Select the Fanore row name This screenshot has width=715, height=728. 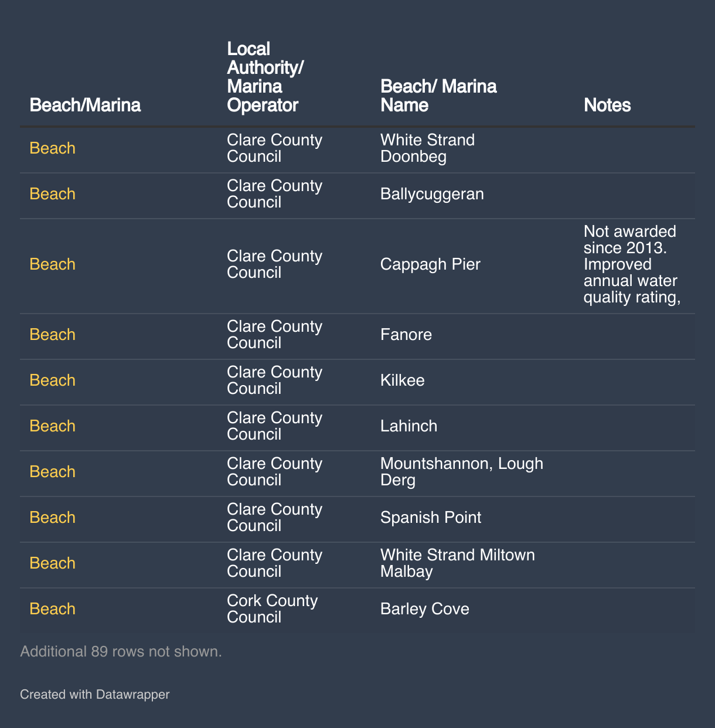pyautogui.click(x=406, y=335)
